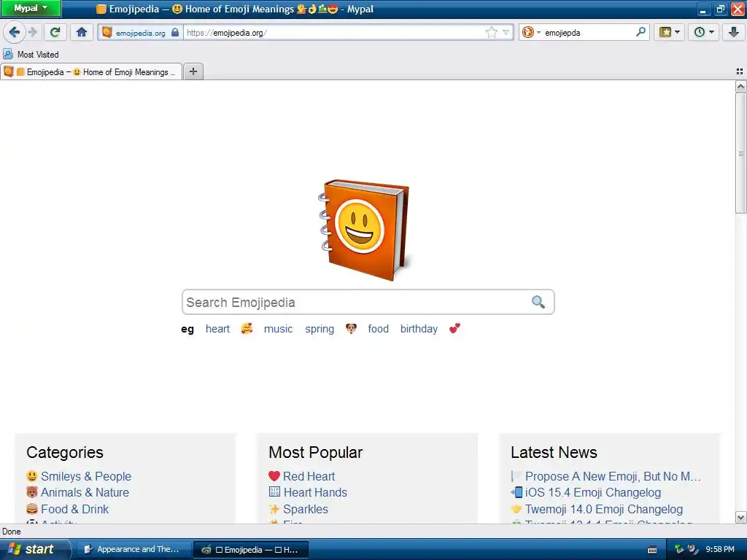The image size is (747, 560).
Task: Click the Emojipedia search magnifier button
Action: pos(538,302)
